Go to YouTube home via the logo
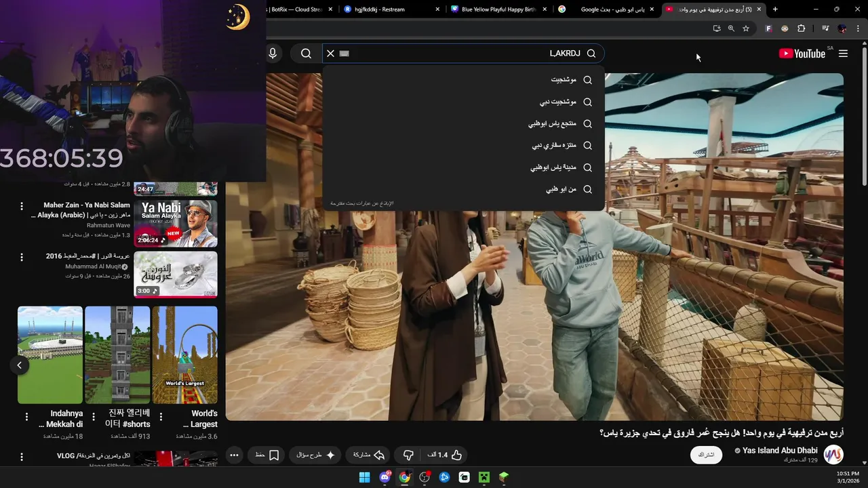 pos(802,54)
